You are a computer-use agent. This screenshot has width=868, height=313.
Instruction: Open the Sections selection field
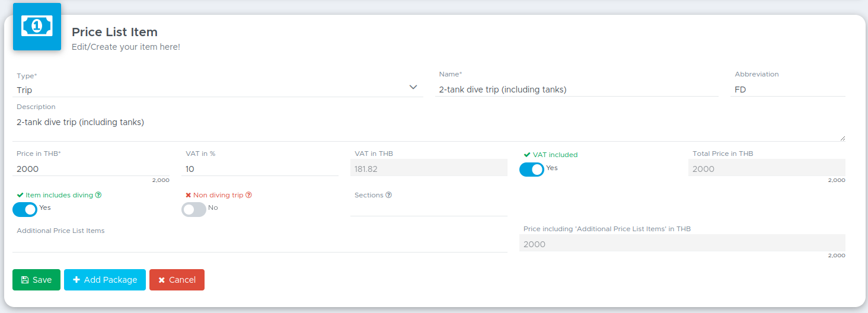(x=429, y=208)
